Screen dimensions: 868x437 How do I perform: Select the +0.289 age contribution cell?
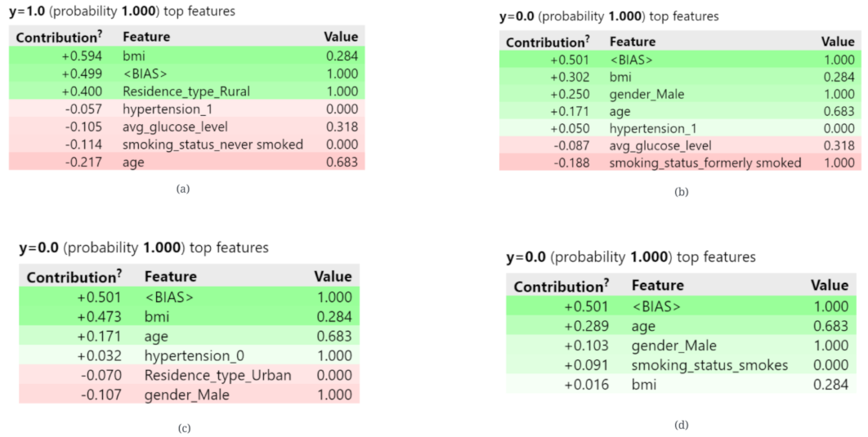point(587,326)
